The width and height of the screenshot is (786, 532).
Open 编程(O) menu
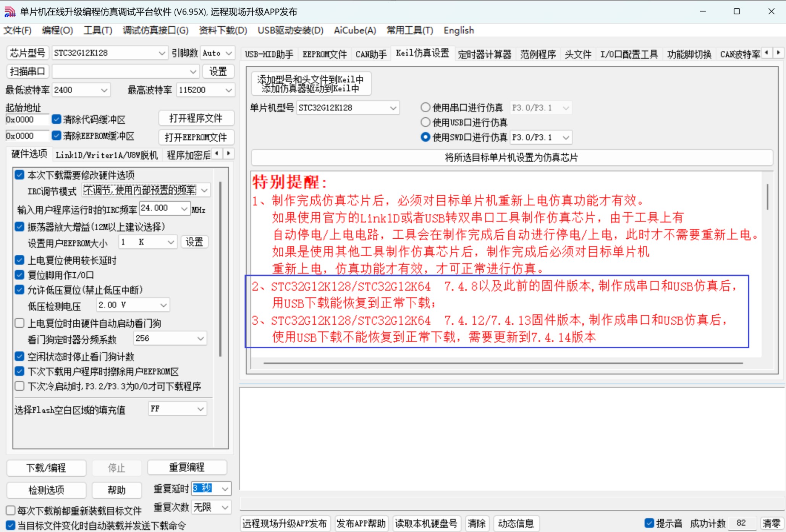[57, 30]
